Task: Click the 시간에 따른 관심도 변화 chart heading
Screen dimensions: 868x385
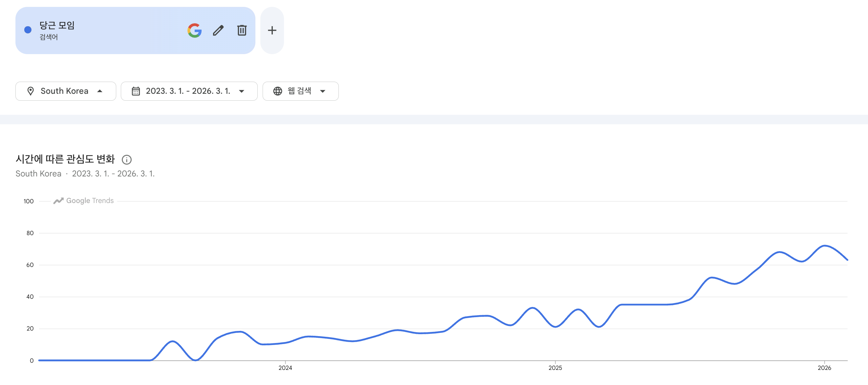Action: [x=65, y=159]
